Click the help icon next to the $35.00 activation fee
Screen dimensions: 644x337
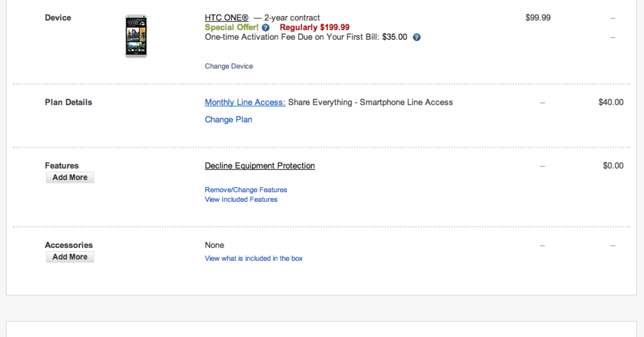[x=416, y=38]
